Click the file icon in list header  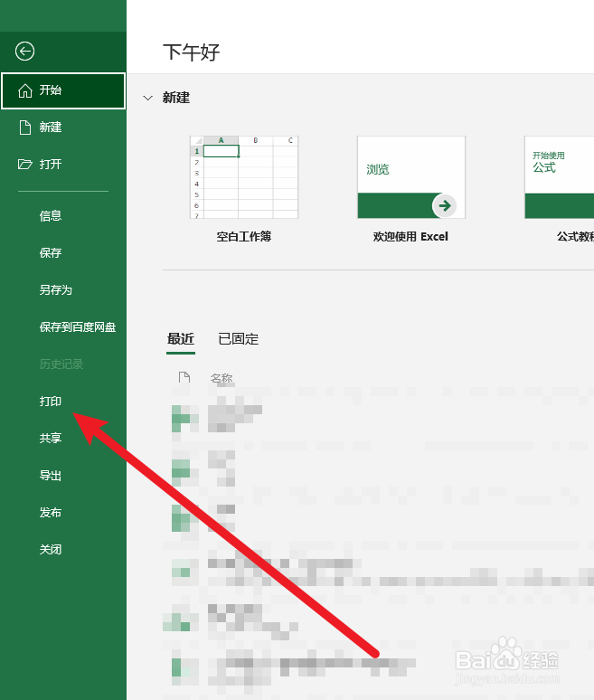click(184, 378)
